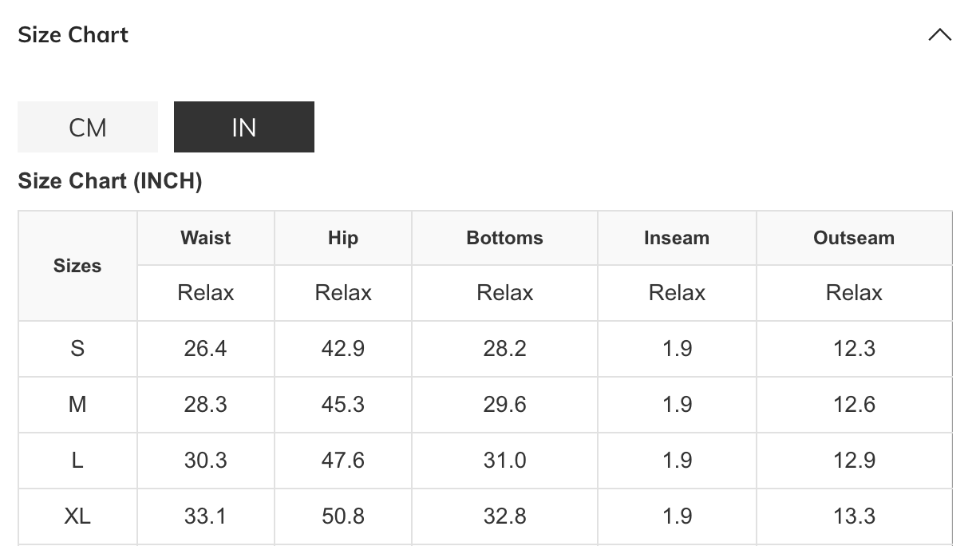Click the Bottoms column header
Image resolution: width=980 pixels, height=546 pixels.
tap(504, 238)
